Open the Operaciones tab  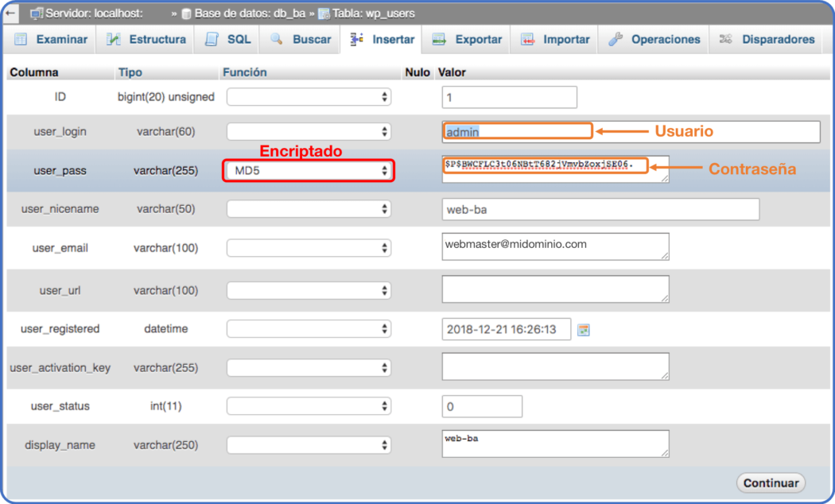click(x=654, y=39)
